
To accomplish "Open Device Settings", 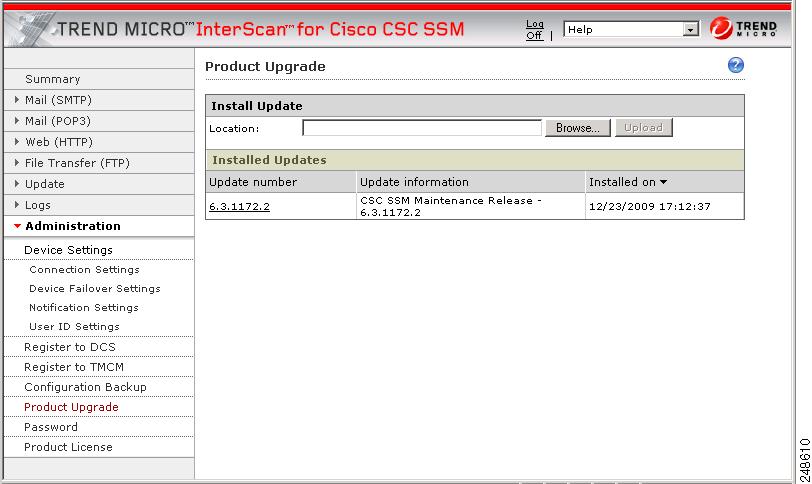I will (68, 250).
